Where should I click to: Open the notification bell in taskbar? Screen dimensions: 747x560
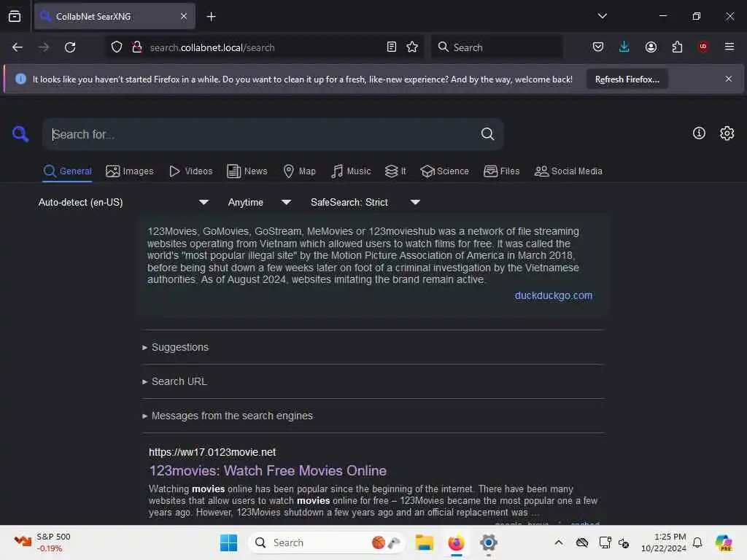[x=697, y=542]
